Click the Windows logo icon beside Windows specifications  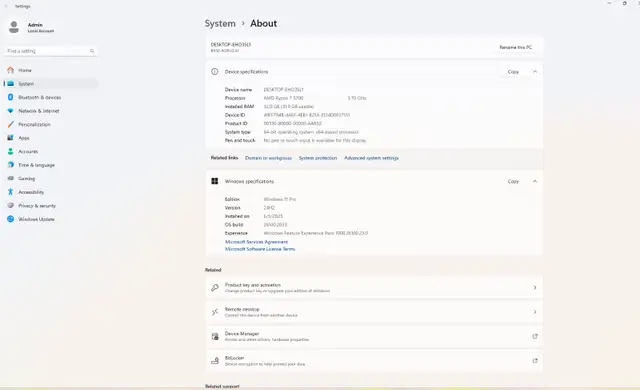tap(215, 181)
